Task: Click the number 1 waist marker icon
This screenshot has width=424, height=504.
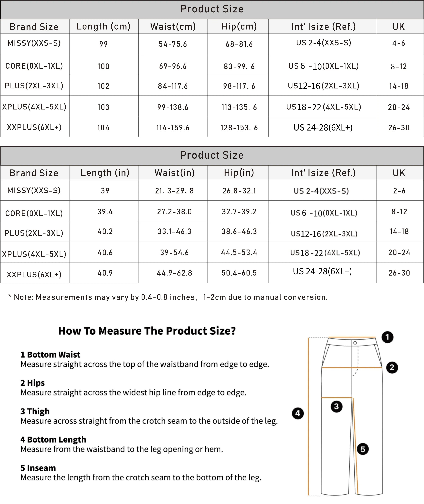Action: click(387, 337)
